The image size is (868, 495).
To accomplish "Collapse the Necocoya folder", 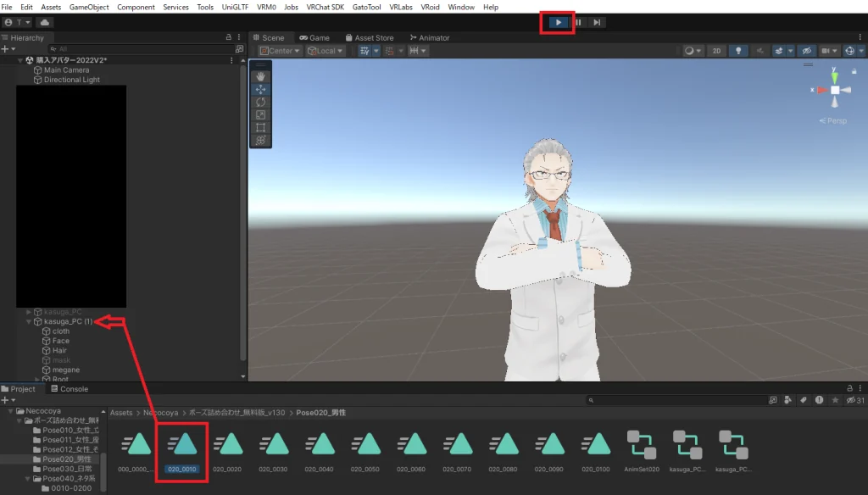I will [10, 411].
